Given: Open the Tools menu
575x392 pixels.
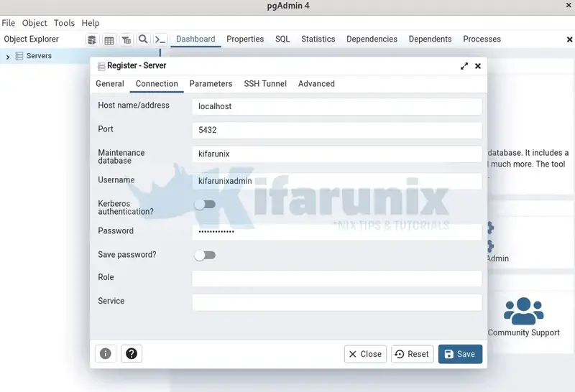Looking at the screenshot, I should [x=64, y=23].
